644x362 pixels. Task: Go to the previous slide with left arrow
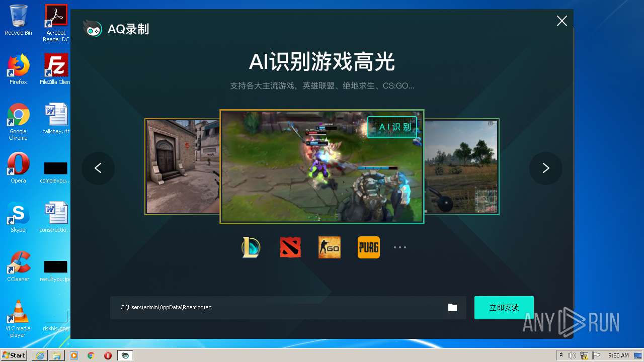click(x=98, y=168)
